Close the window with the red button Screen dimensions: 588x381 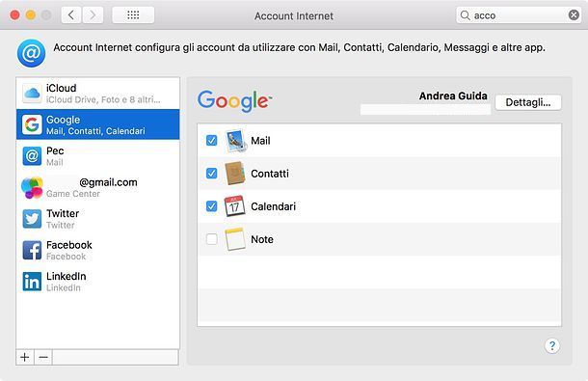(x=15, y=15)
